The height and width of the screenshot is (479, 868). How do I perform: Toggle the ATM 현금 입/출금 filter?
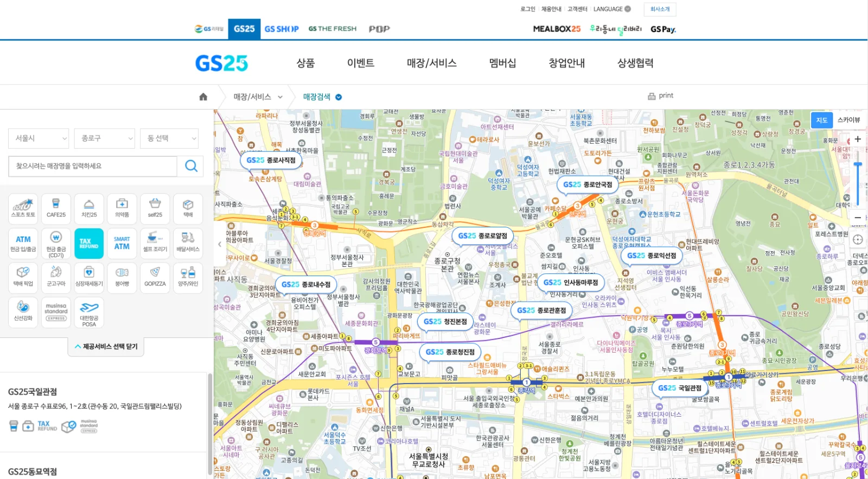pos(23,244)
